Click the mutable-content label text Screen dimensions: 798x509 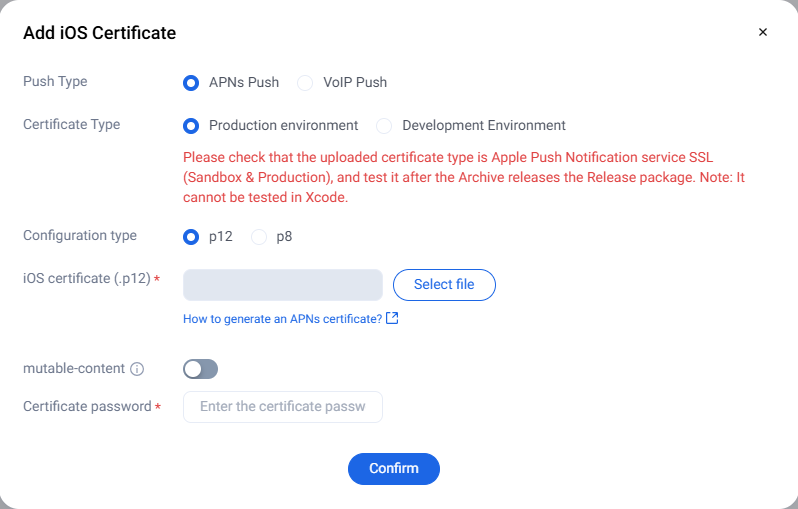(74, 368)
